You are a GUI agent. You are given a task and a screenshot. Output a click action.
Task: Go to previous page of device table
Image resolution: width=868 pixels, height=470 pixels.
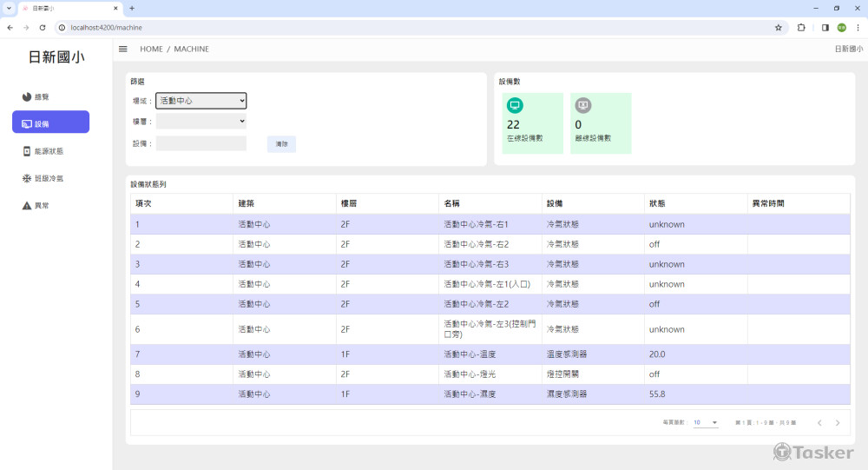coord(819,423)
